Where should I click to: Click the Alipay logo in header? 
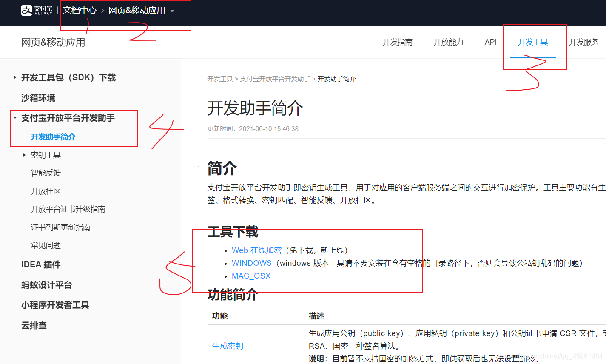tap(37, 10)
